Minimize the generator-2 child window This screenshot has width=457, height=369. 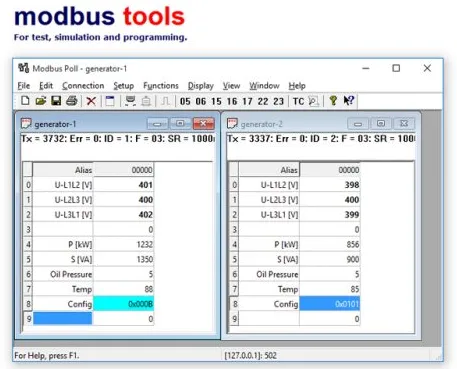point(358,124)
